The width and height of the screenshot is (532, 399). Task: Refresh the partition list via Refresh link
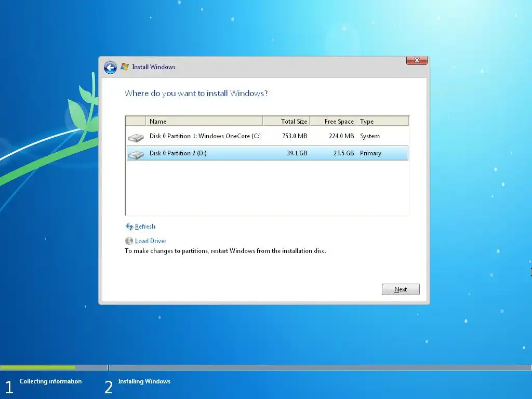pyautogui.click(x=145, y=227)
